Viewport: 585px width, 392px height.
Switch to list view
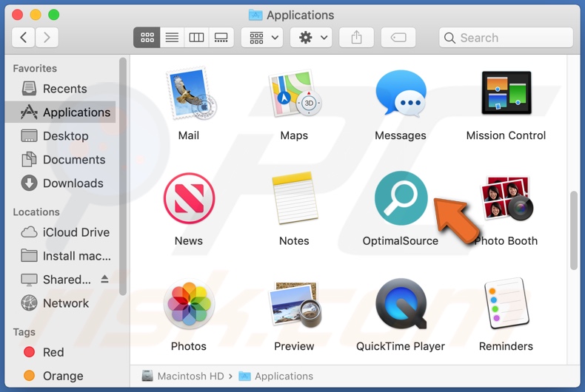pyautogui.click(x=172, y=37)
